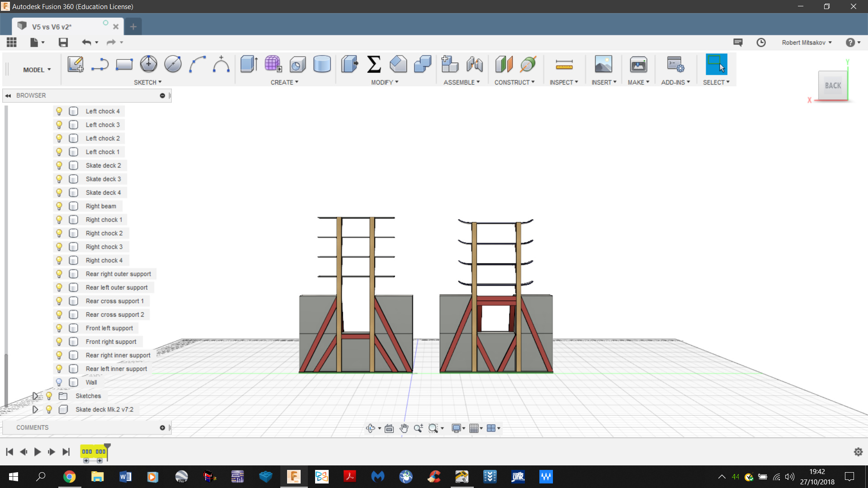Expand Skate deck Mk.2 v7:2 component
The image size is (868, 488).
pos(35,409)
